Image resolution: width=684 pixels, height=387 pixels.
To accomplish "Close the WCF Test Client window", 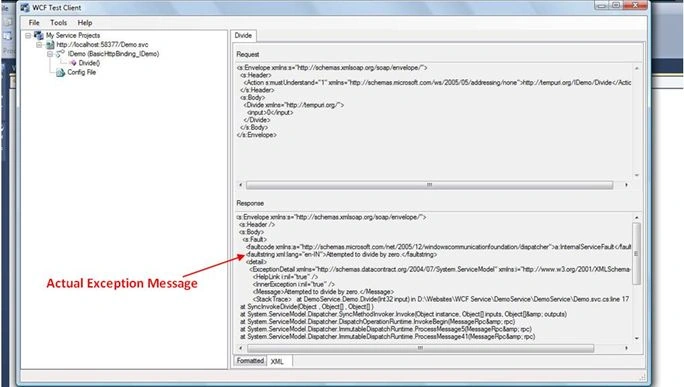I will [x=636, y=5].
